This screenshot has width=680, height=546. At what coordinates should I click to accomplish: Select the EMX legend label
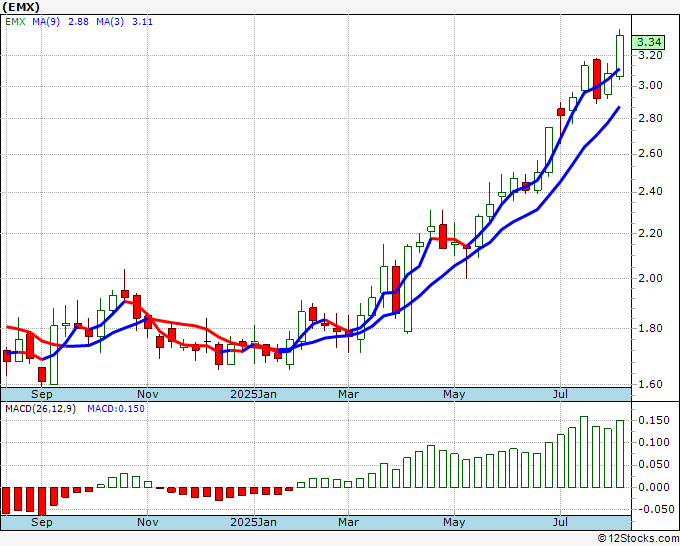15,22
